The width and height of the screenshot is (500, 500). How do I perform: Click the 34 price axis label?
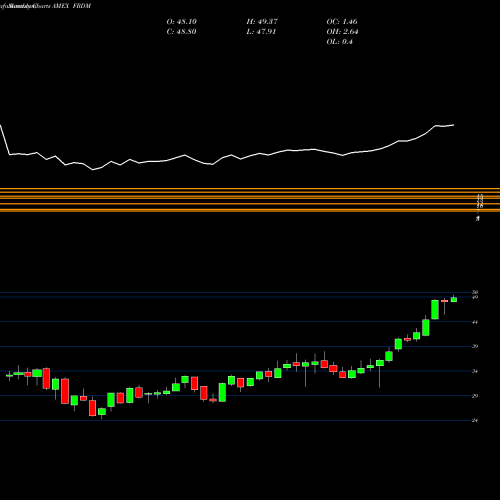pos(475,371)
